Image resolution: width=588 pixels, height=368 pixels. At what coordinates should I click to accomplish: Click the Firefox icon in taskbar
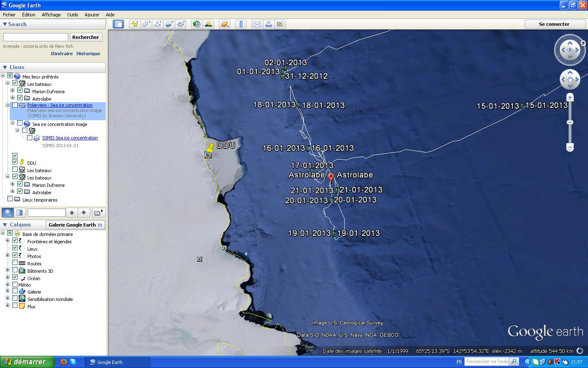[x=63, y=362]
